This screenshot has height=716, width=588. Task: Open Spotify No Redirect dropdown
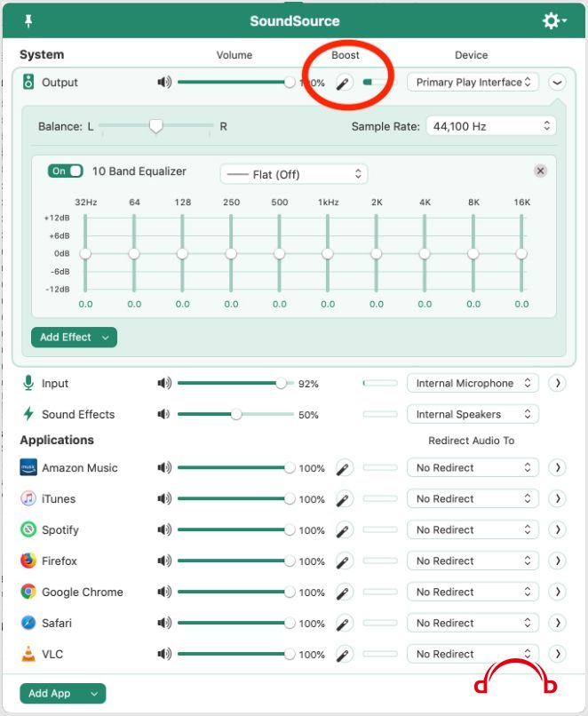coord(473,529)
